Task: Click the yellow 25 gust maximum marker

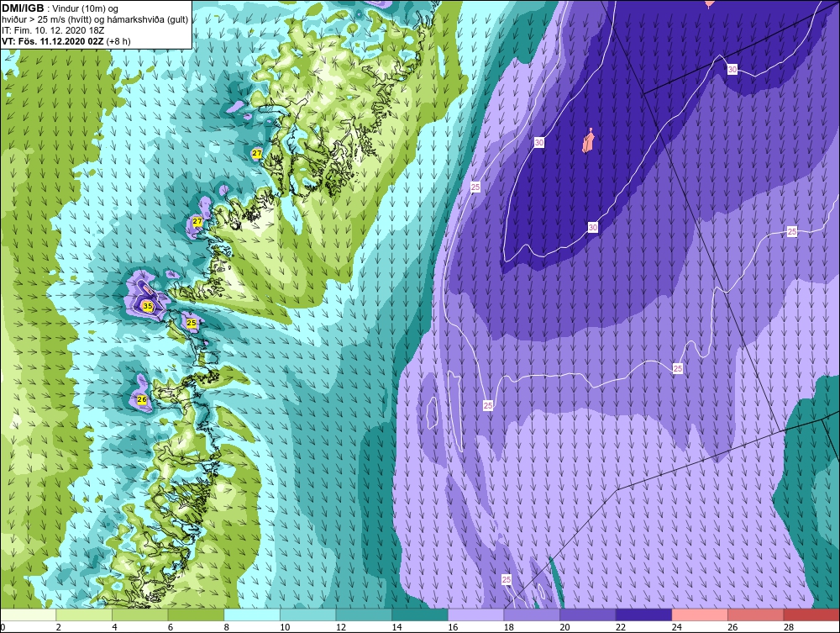Action: [192, 323]
